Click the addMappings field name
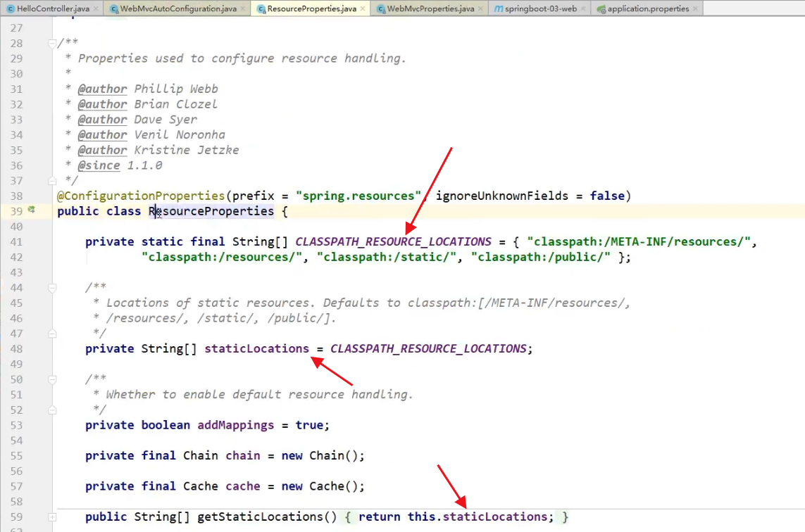This screenshot has height=532, width=805. (236, 425)
